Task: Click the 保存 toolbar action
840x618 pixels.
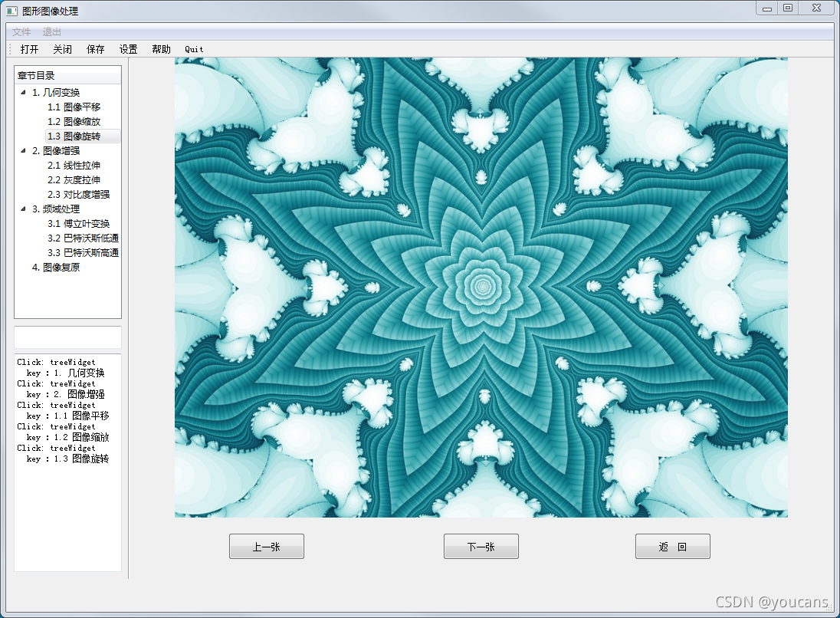Action: [x=95, y=49]
